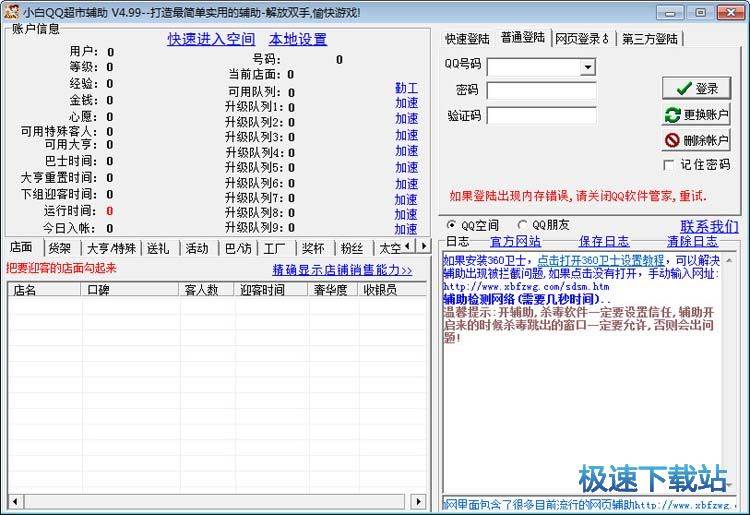Screen dimensions: 750x515
Task: Open the 快速登陆 login tab
Action: pos(467,39)
